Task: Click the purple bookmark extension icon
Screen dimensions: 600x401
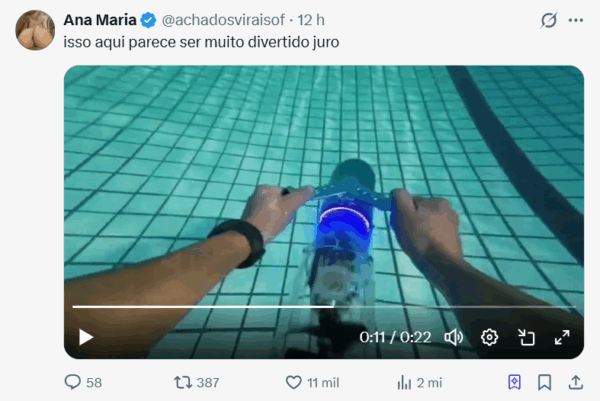Action: (x=514, y=382)
